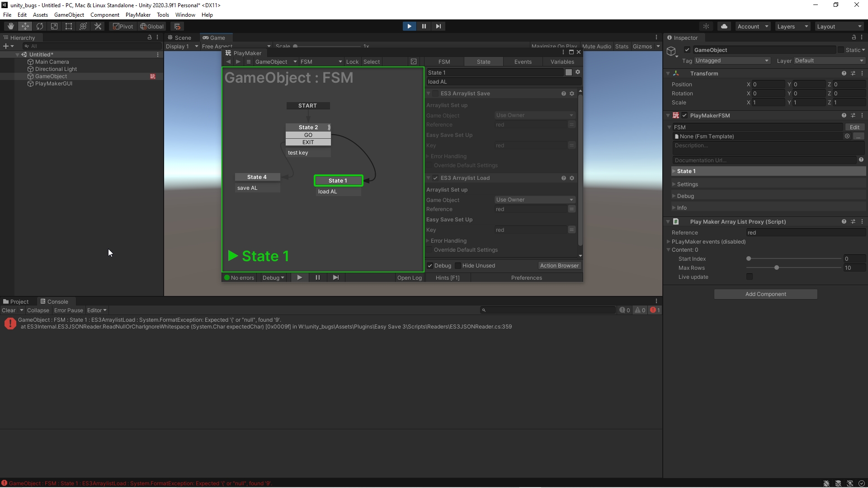Select the Transform tool

click(83, 26)
